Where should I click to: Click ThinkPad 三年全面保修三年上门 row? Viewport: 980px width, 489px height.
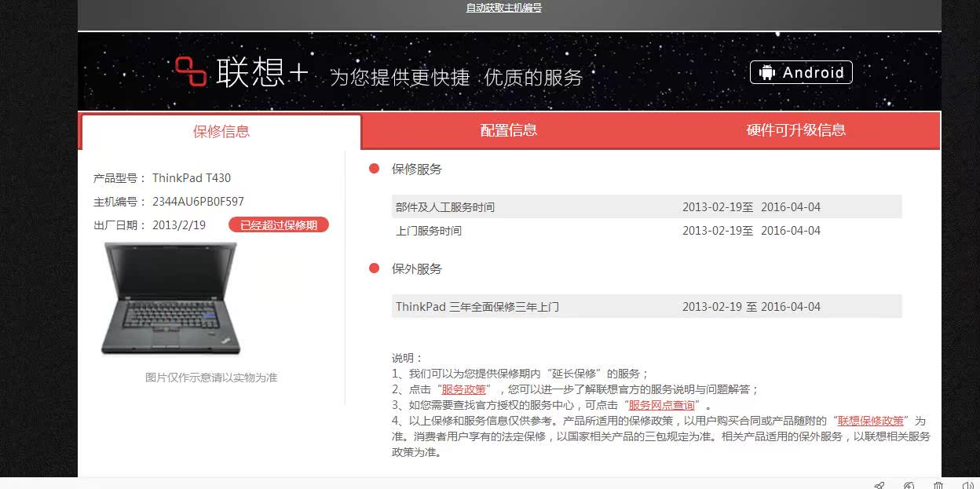pyautogui.click(x=647, y=306)
